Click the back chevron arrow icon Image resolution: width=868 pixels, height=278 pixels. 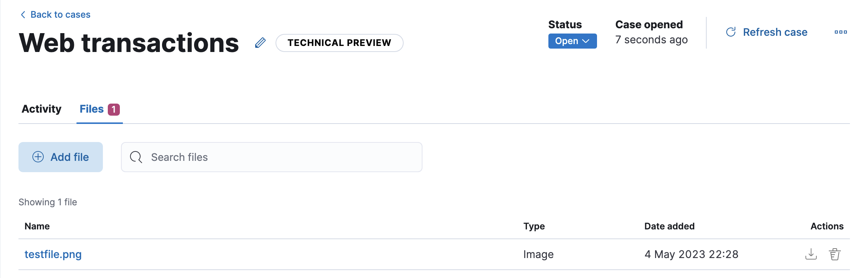pyautogui.click(x=23, y=15)
